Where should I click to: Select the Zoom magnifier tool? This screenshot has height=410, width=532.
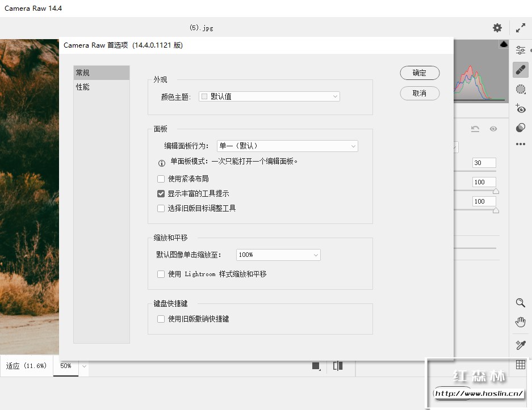(x=521, y=303)
